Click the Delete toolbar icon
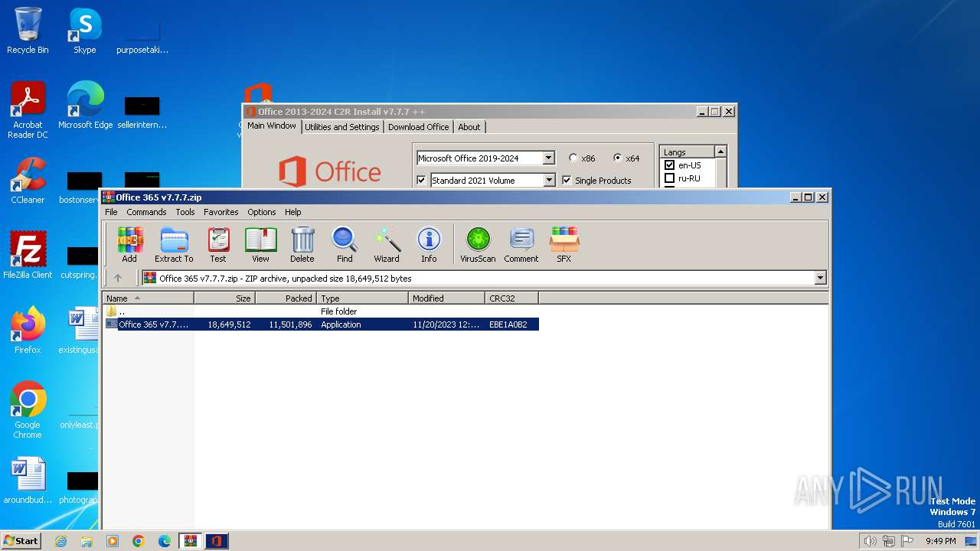980x551 pixels. click(x=302, y=245)
